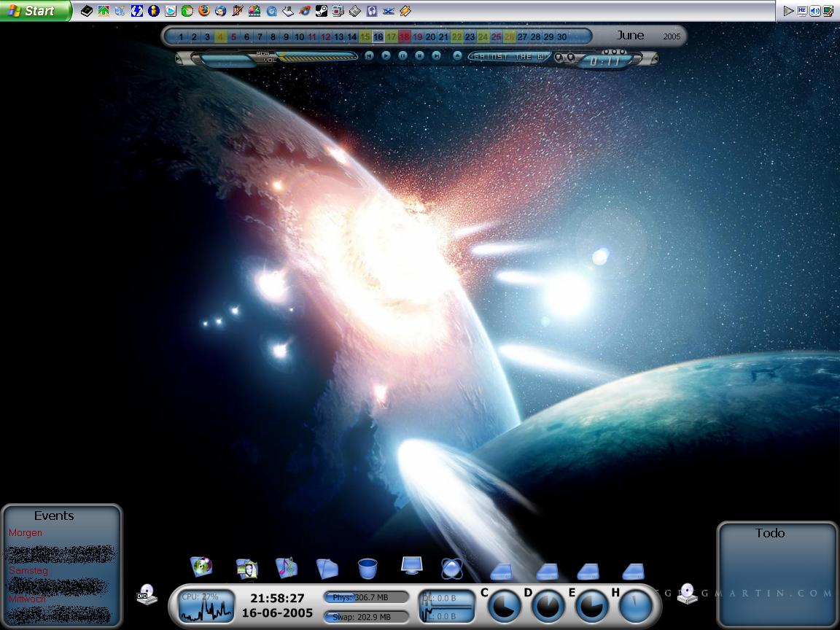This screenshot has height=630, width=840.
Task: Click the C drive usage pie meter
Action: point(504,606)
